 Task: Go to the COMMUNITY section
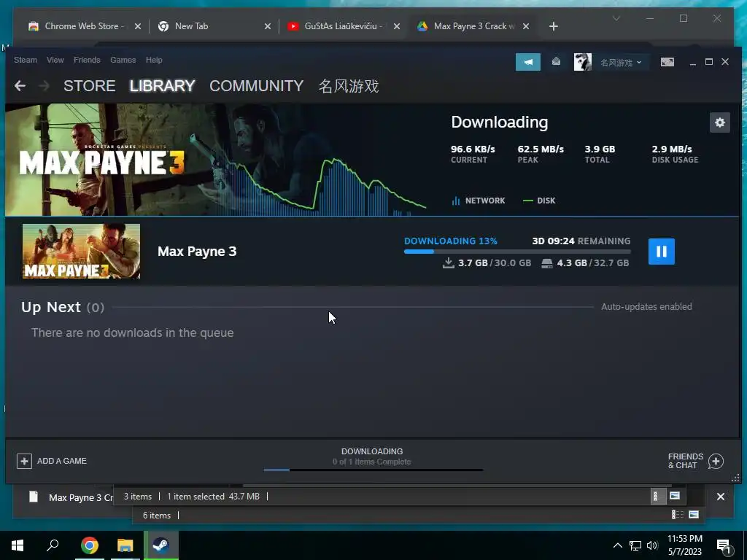tap(256, 86)
